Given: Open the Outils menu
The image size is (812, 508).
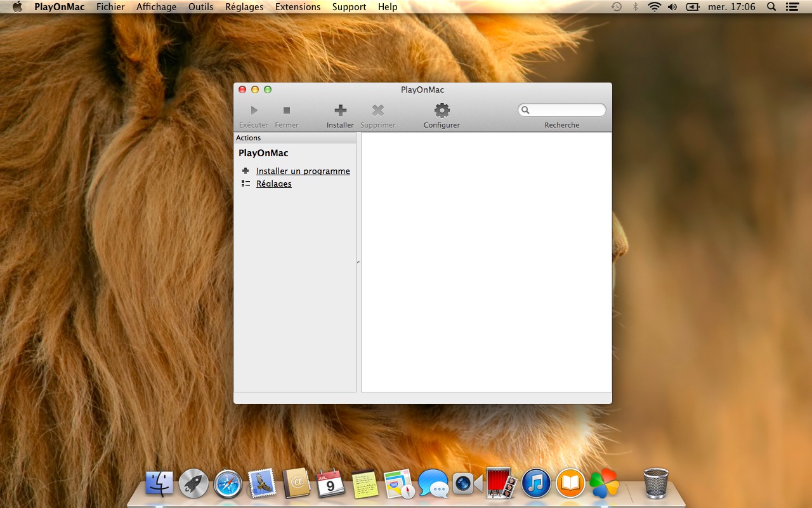Looking at the screenshot, I should (x=200, y=7).
